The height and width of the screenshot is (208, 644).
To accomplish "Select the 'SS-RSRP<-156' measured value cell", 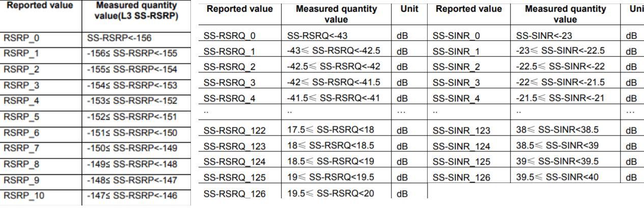I will coord(119,38).
